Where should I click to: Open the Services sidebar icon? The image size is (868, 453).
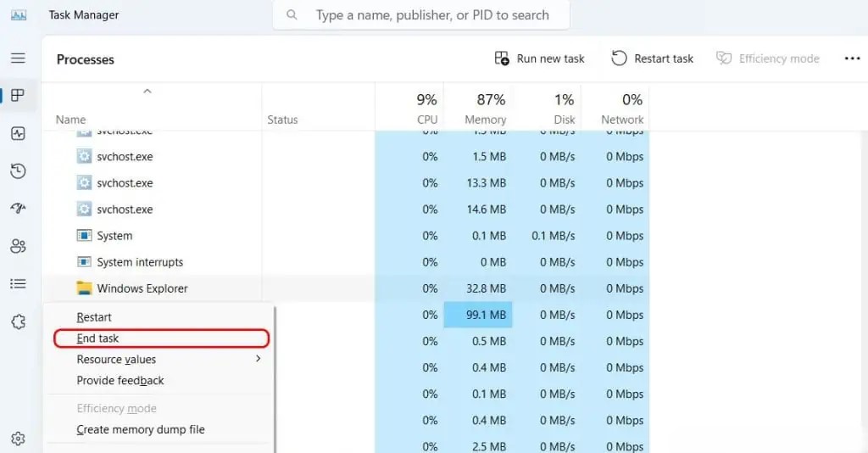pos(18,322)
